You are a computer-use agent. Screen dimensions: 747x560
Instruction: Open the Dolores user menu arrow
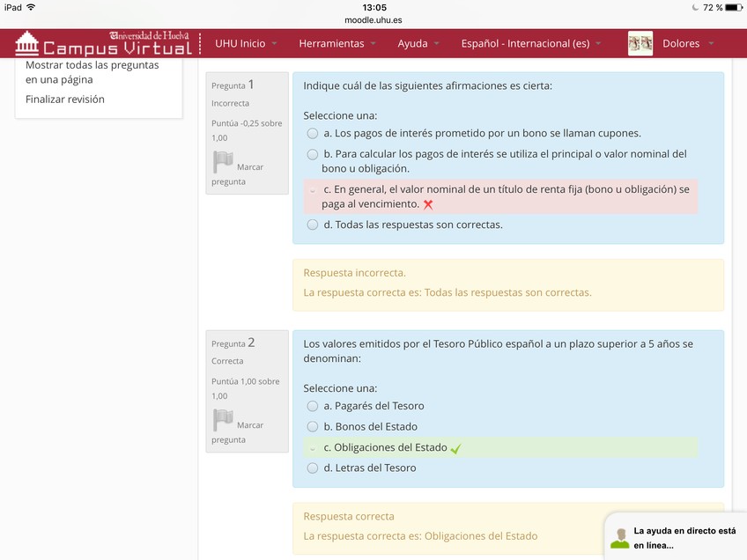711,43
